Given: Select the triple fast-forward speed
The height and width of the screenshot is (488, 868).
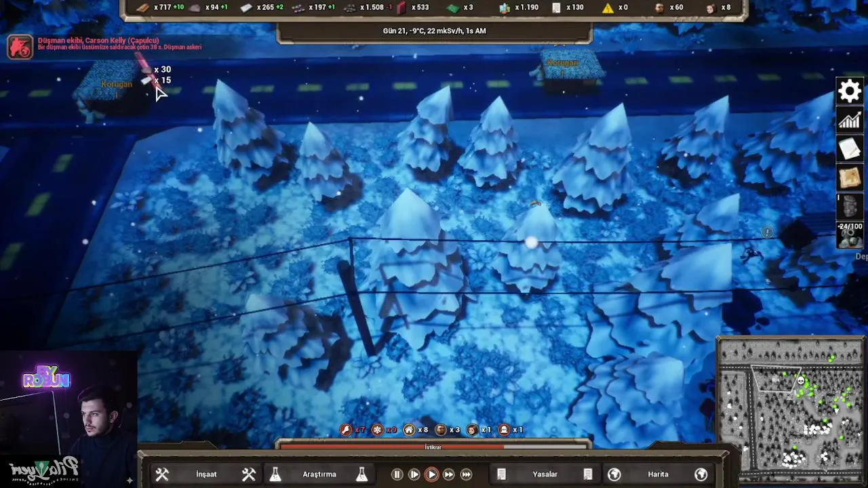Looking at the screenshot, I should [466, 474].
